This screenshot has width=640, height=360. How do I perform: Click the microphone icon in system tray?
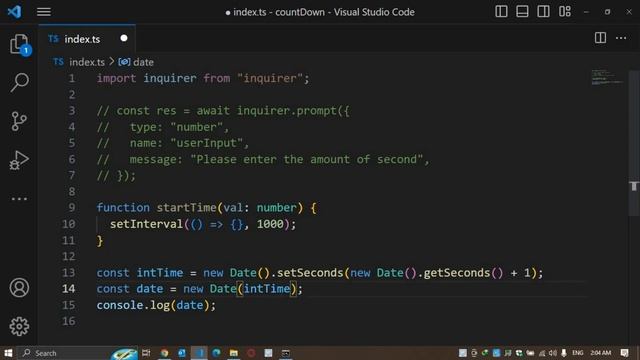564,353
